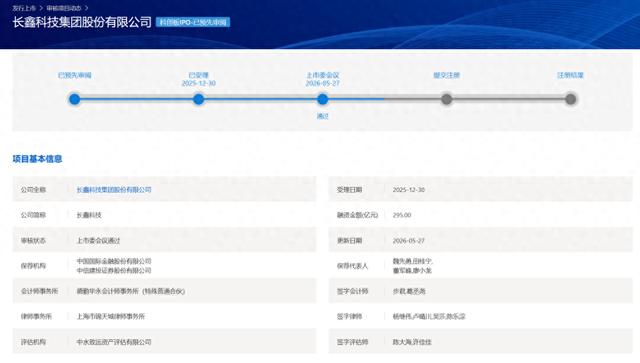Click the 已预先审阅 first timeline node
This screenshot has width=640, height=363.
[x=74, y=99]
